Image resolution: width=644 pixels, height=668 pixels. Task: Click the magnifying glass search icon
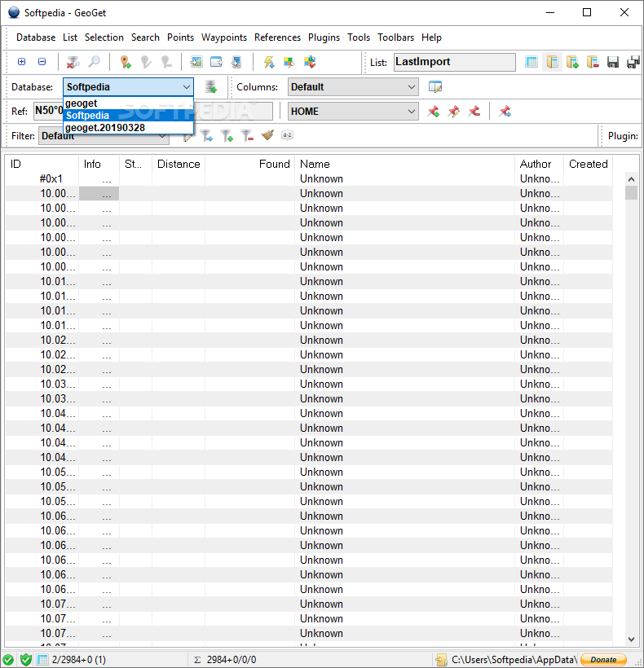tap(94, 62)
